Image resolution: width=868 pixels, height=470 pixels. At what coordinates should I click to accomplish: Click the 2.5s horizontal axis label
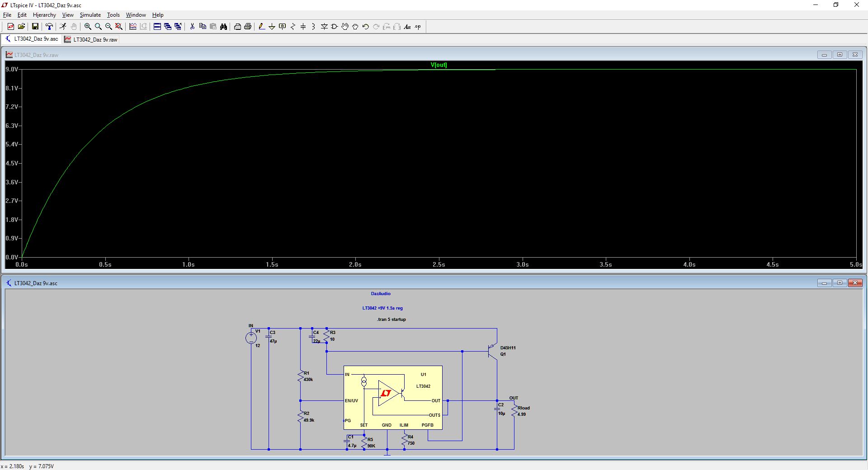pos(439,264)
